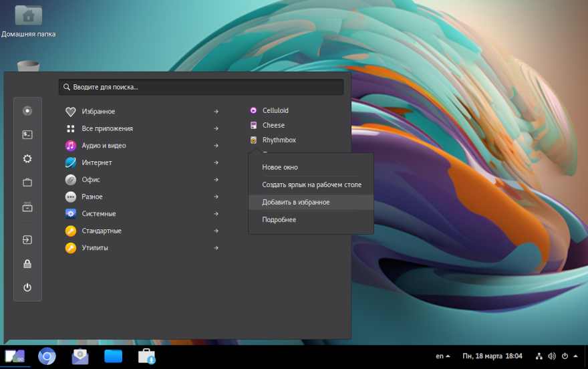588x369 pixels.
Task: Select Создать ярлык на рабочем столе
Action: 311,184
